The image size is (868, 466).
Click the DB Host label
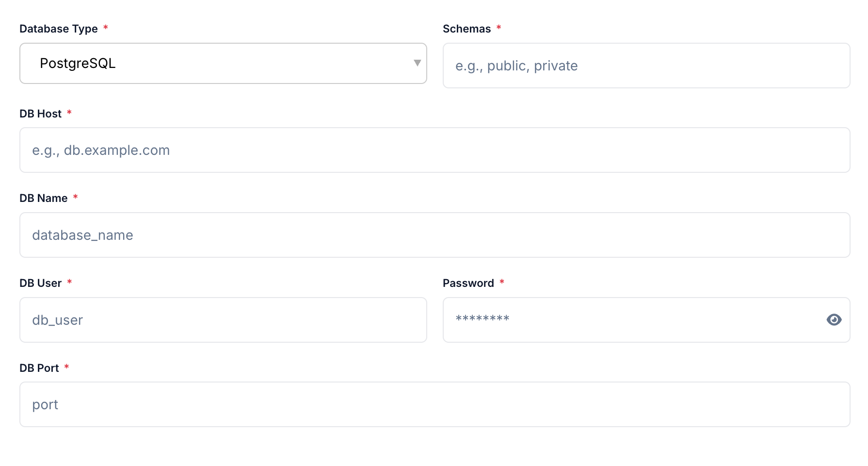pos(40,113)
